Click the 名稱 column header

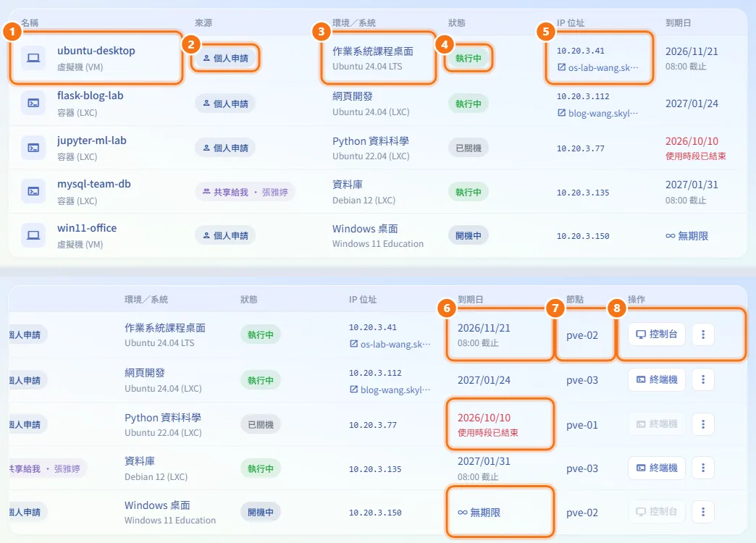point(30,22)
